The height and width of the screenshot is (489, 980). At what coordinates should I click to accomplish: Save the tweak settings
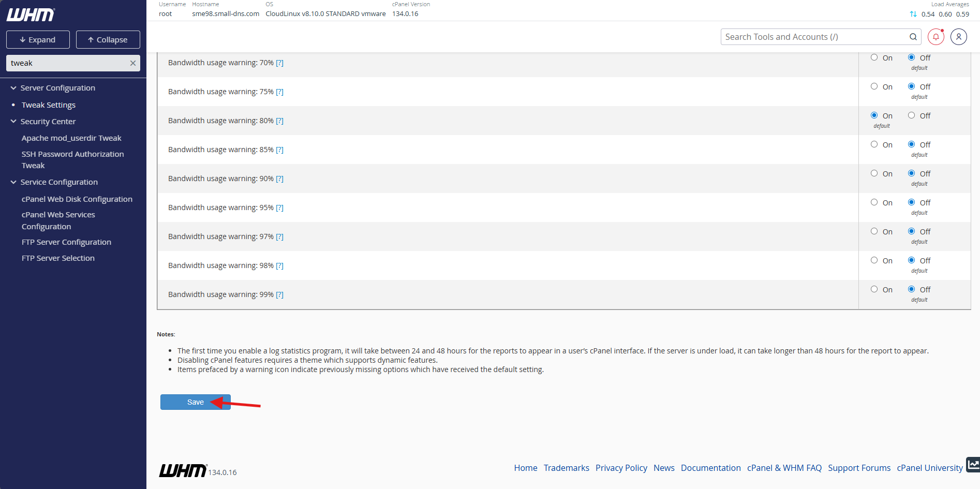[x=195, y=402]
